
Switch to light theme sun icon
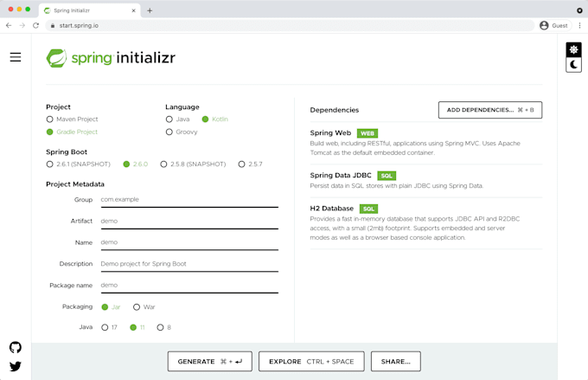pyautogui.click(x=573, y=49)
